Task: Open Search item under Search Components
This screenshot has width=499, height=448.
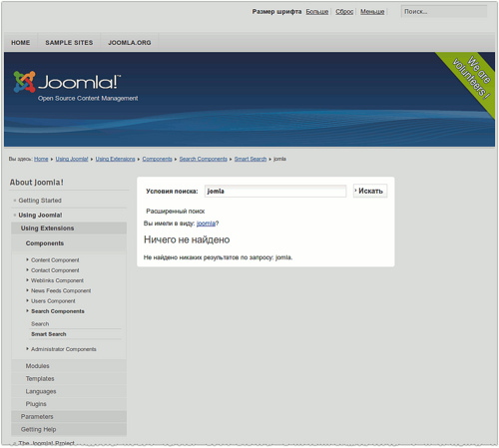Action: click(40, 324)
